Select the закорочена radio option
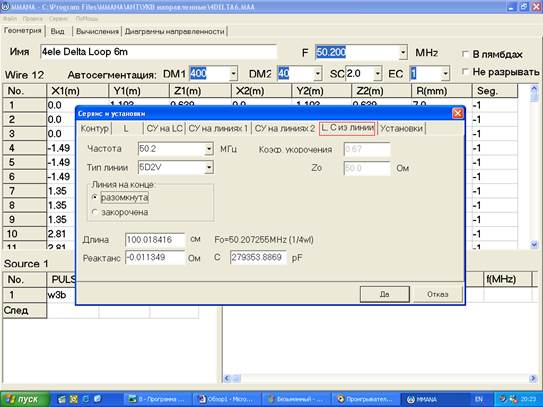 95,212
